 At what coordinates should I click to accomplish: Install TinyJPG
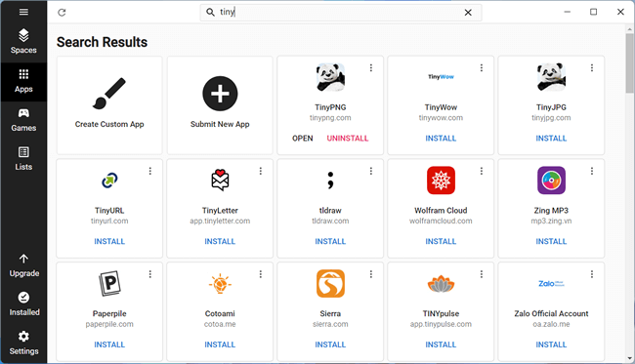[551, 139]
